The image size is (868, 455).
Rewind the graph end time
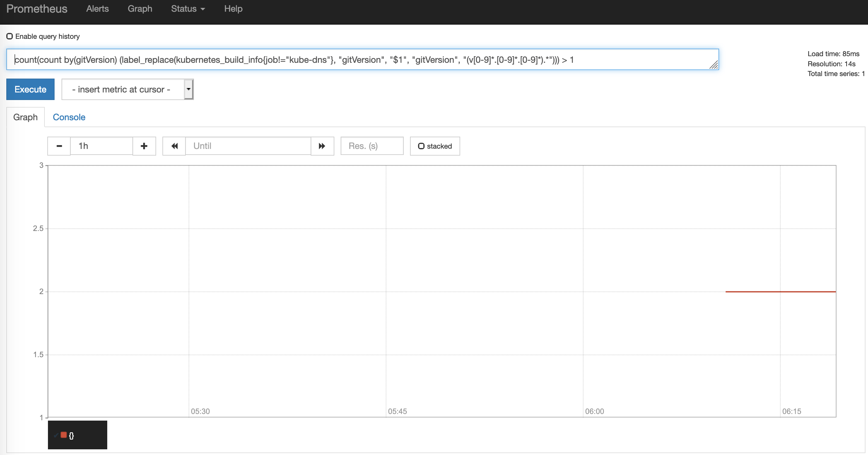[x=174, y=146]
